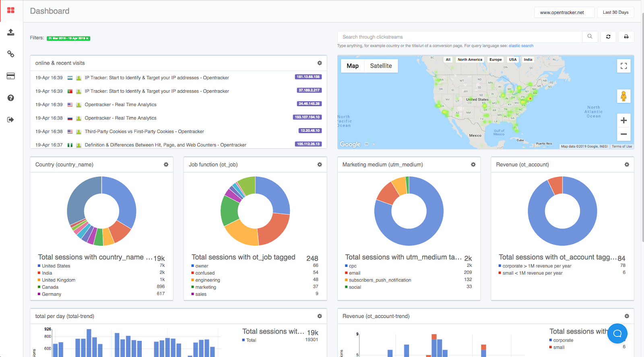Image resolution: width=644 pixels, height=357 pixels.
Task: Open the upload icon in sidebar
Action: (x=11, y=32)
